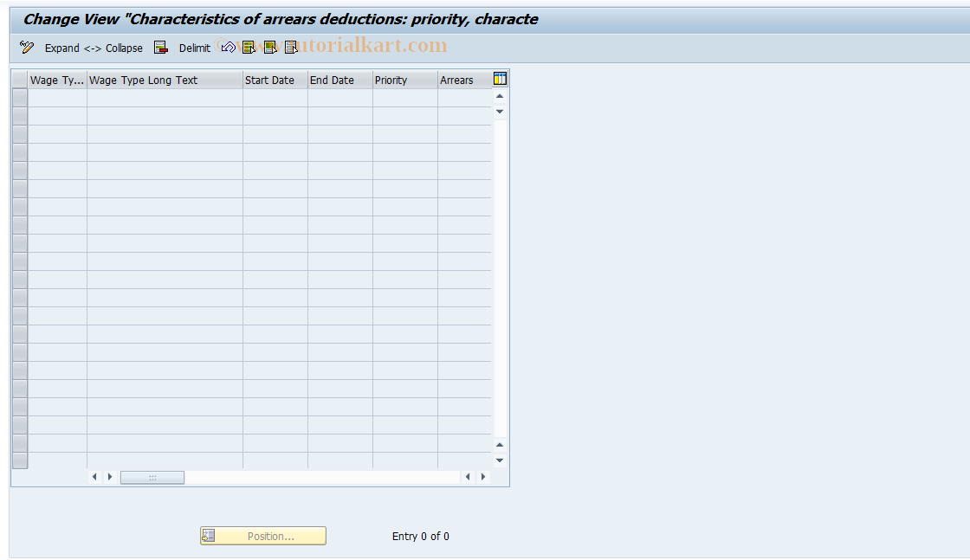Click the top scroll-up arrow of table
This screenshot has width=970, height=560.
click(500, 96)
